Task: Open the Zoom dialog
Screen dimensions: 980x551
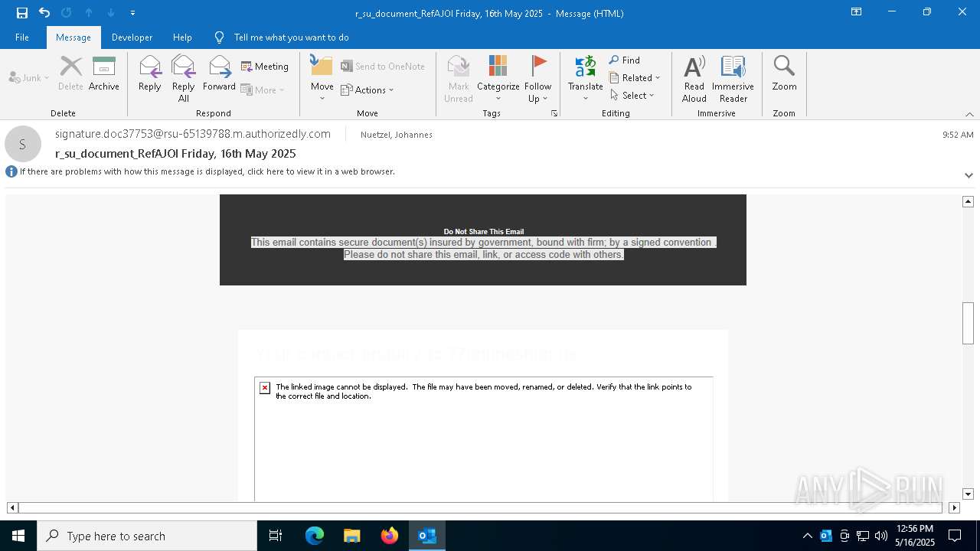Action: click(x=784, y=73)
